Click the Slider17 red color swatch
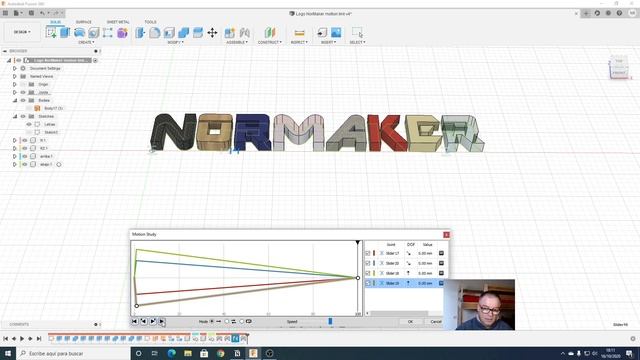The image size is (640, 360). click(374, 253)
